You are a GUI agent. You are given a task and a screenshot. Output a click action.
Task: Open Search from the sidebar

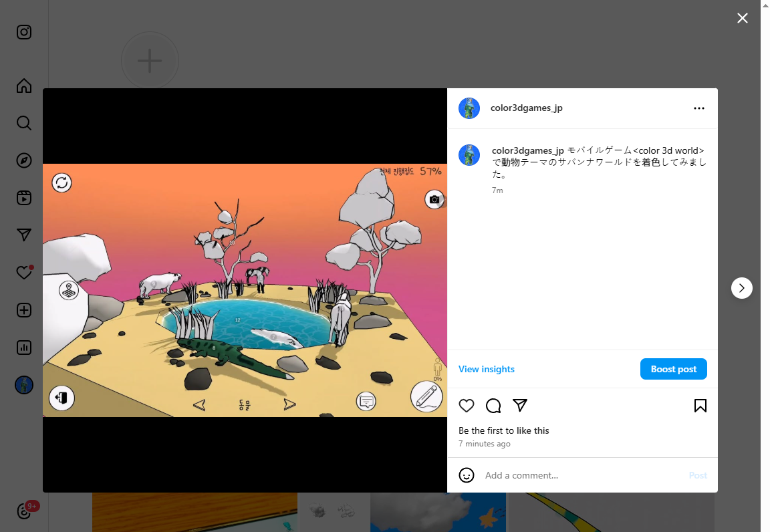click(x=24, y=123)
